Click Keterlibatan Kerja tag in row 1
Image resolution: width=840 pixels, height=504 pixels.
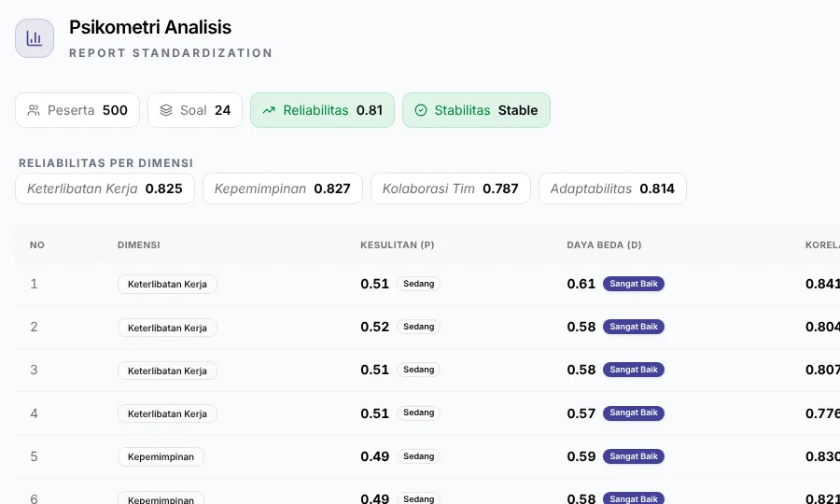coord(167,285)
